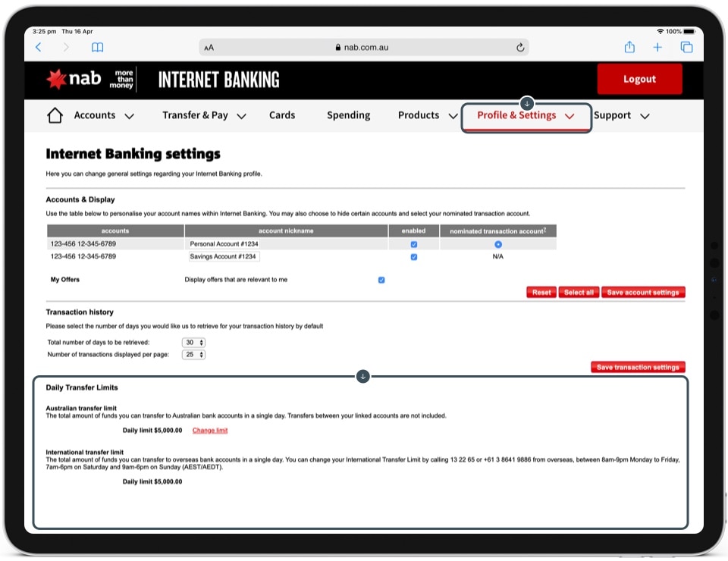
Task: Tap the page reload icon
Action: click(x=520, y=47)
